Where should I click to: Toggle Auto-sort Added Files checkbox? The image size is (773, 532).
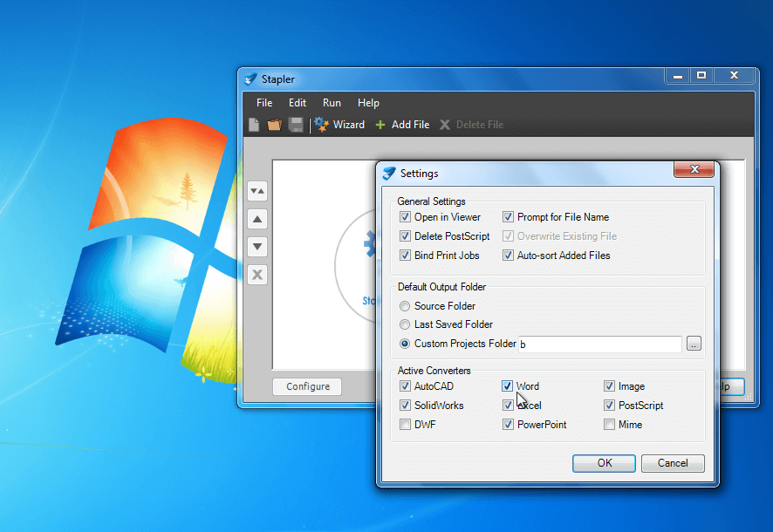pyautogui.click(x=508, y=256)
